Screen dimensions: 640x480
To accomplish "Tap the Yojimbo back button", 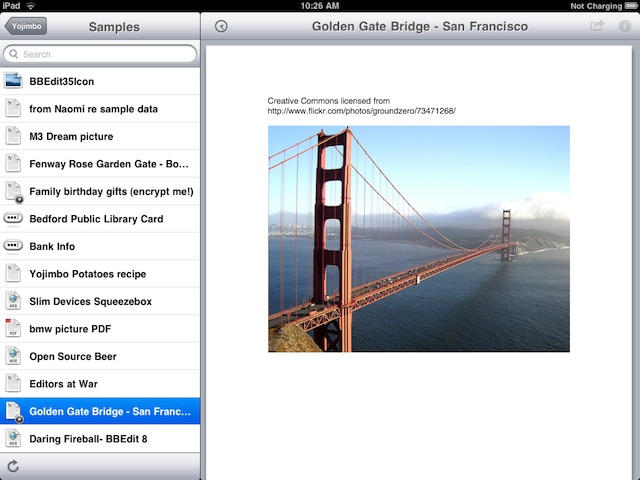I will click(26, 27).
